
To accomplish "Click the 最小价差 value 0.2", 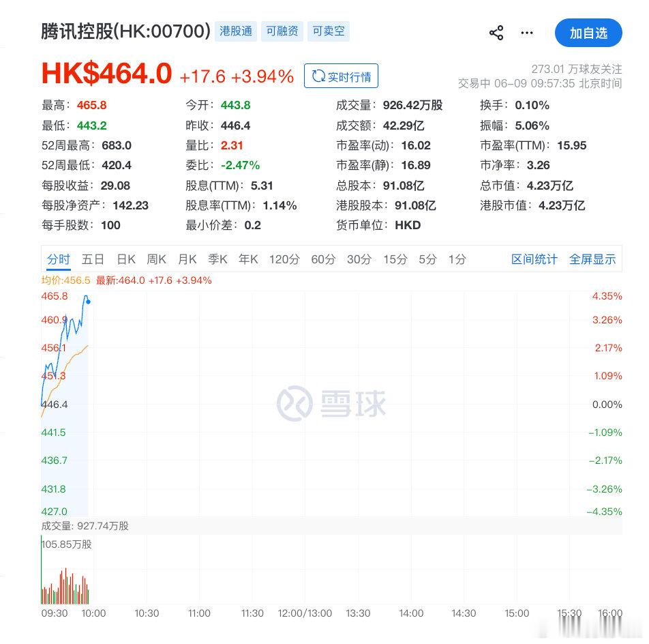I will 252,225.
